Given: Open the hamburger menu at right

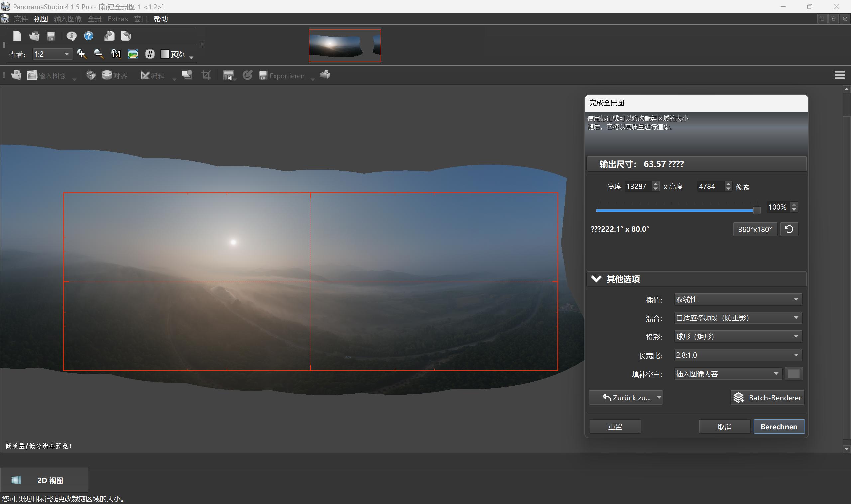Looking at the screenshot, I should tap(839, 75).
